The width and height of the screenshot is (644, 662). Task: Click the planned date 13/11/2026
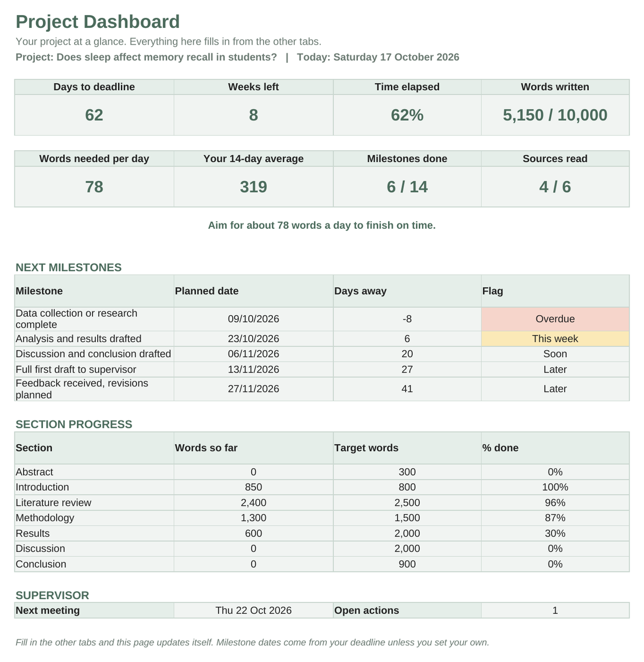click(x=253, y=369)
